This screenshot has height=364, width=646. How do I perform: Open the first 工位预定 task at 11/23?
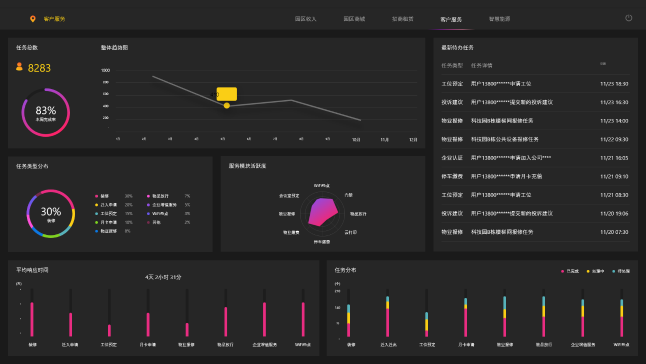535,84
